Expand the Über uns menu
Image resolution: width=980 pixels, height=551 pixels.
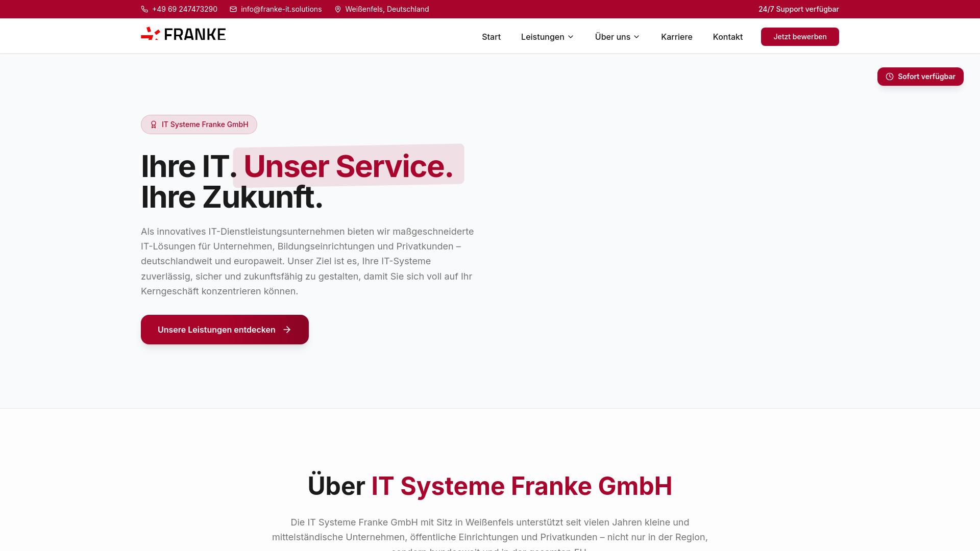[612, 37]
